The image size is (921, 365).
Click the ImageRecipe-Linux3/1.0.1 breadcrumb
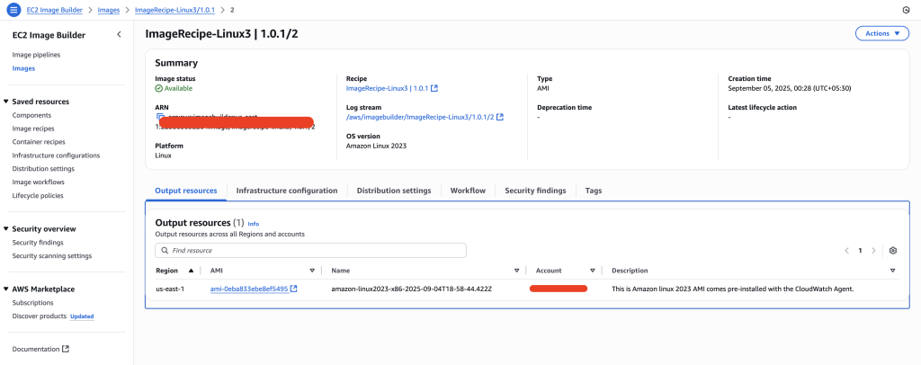point(174,10)
